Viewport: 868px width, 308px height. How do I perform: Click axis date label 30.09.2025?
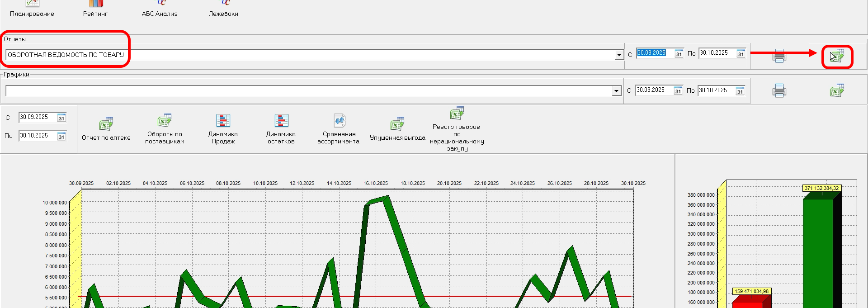(81, 183)
